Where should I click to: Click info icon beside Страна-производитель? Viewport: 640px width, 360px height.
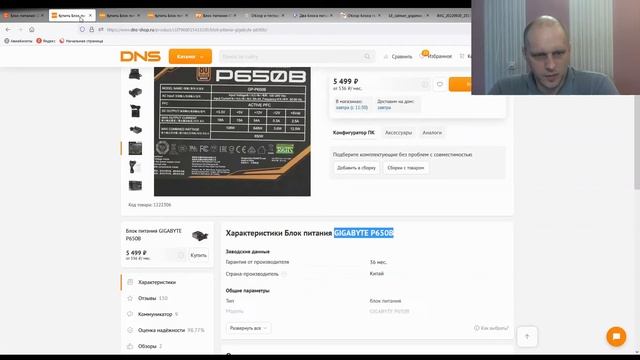(x=284, y=274)
